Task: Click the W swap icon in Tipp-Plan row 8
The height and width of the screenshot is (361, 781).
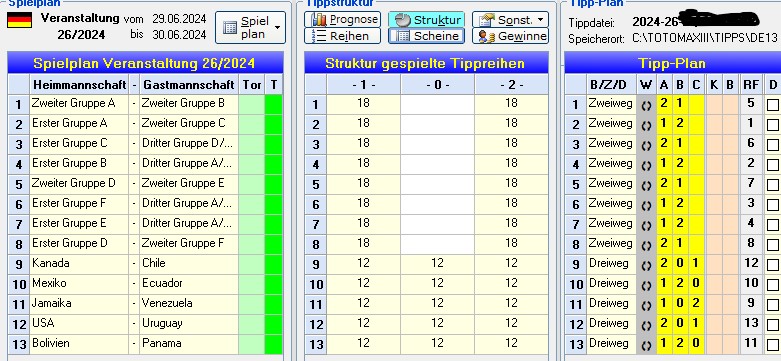Action: click(x=647, y=245)
